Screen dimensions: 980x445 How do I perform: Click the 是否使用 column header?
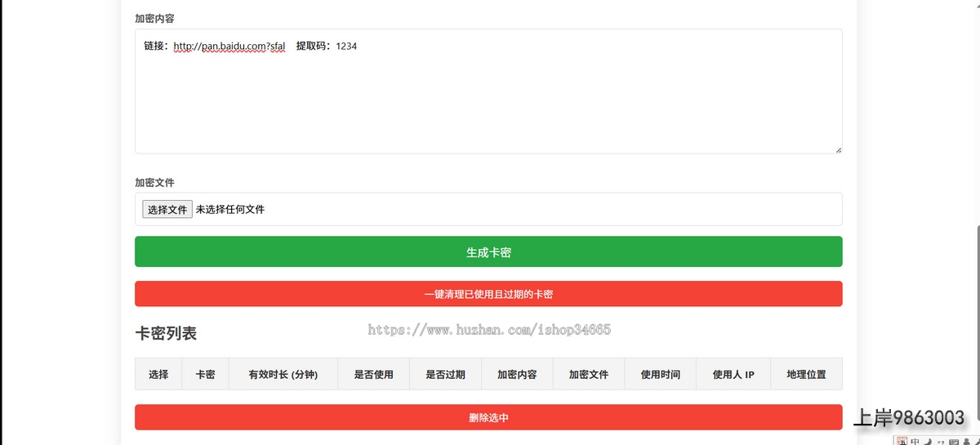373,375
